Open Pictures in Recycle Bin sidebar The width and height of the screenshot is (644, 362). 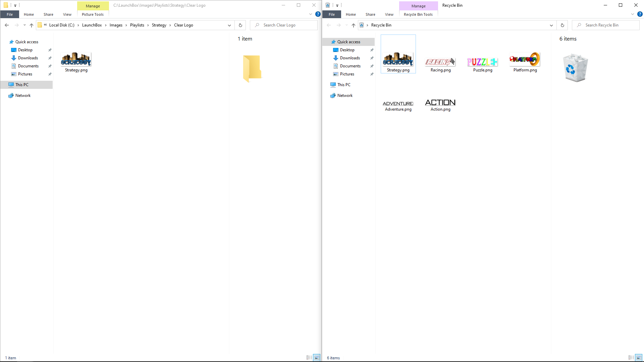tap(347, 74)
